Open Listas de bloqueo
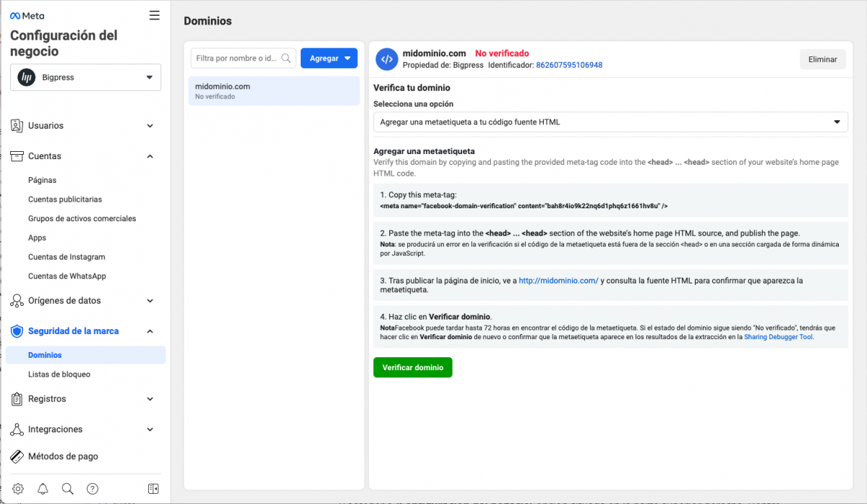867x504 pixels. tap(59, 374)
